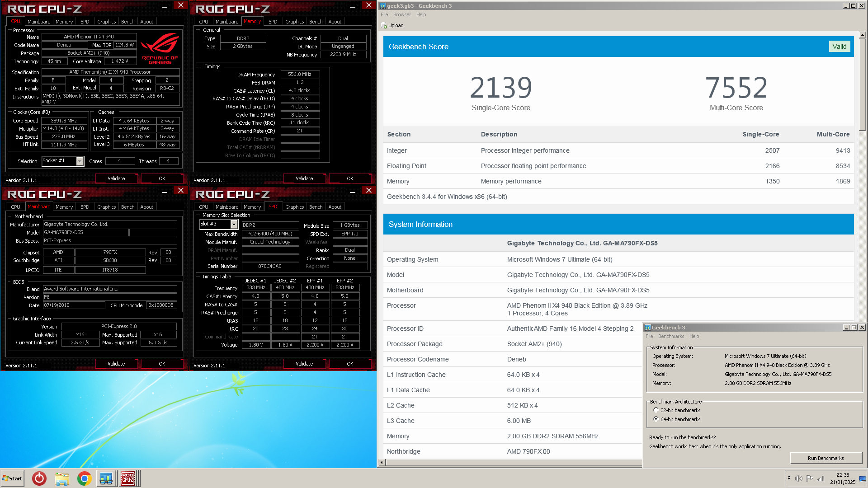Click the Valid badge on Geekbench Score
Viewport: 868px width, 488px height.
[x=840, y=47]
